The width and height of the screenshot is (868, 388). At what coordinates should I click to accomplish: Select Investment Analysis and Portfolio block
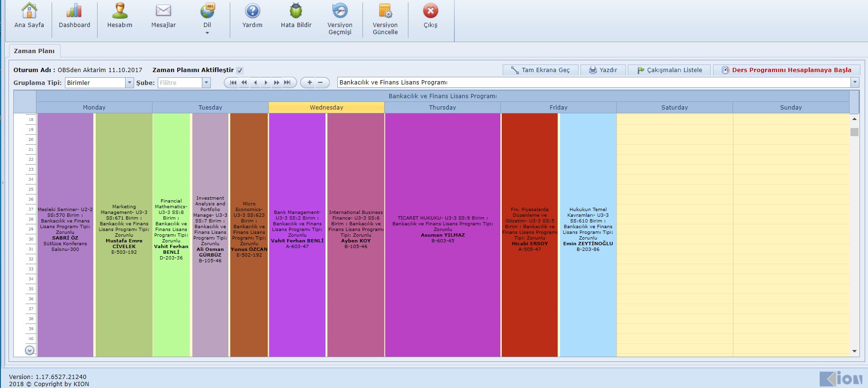(210, 235)
